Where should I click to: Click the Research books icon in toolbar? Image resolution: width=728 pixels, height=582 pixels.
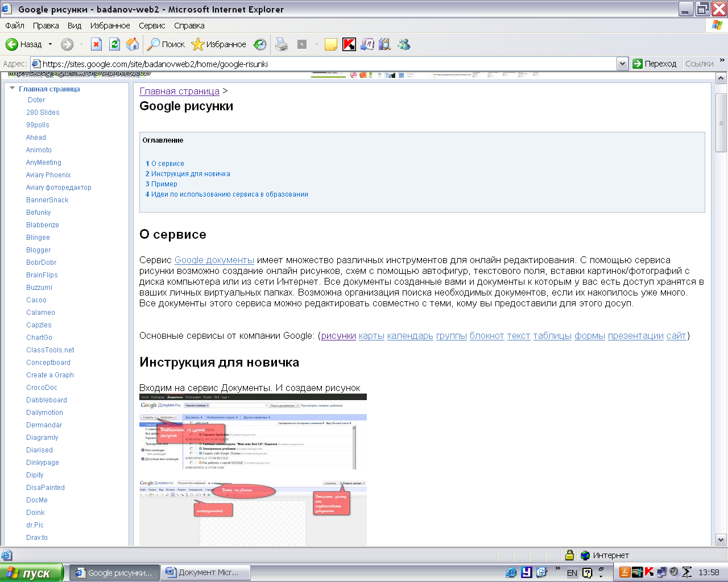[x=385, y=44]
